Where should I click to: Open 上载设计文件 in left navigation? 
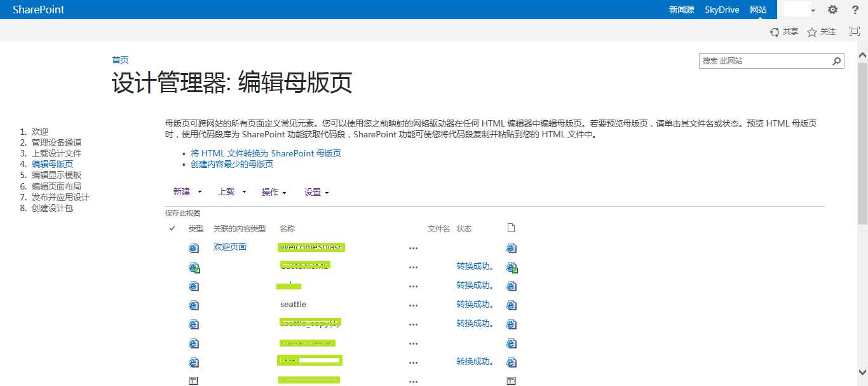point(57,153)
